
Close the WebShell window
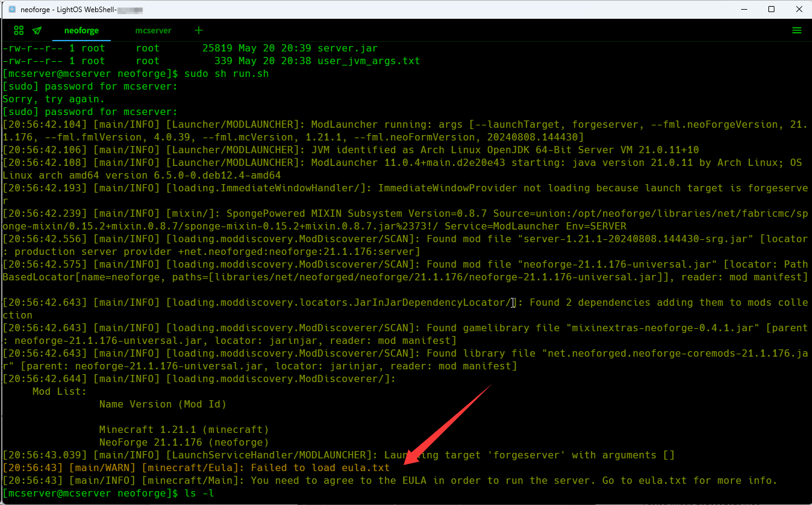tap(798, 9)
